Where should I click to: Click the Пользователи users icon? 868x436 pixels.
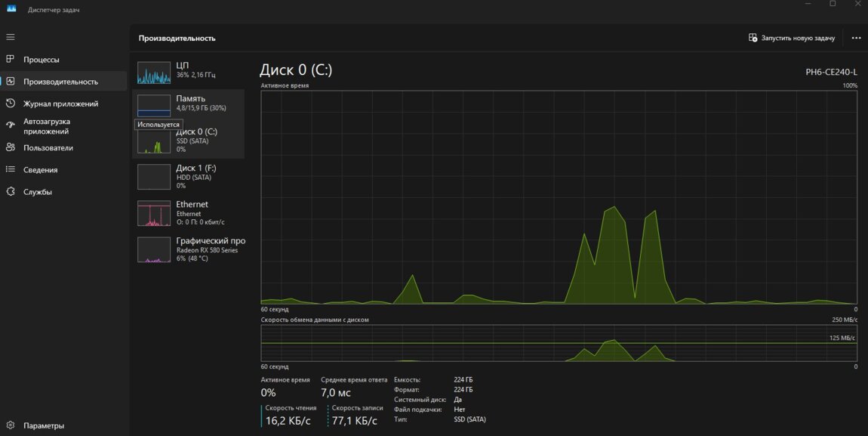tap(11, 147)
